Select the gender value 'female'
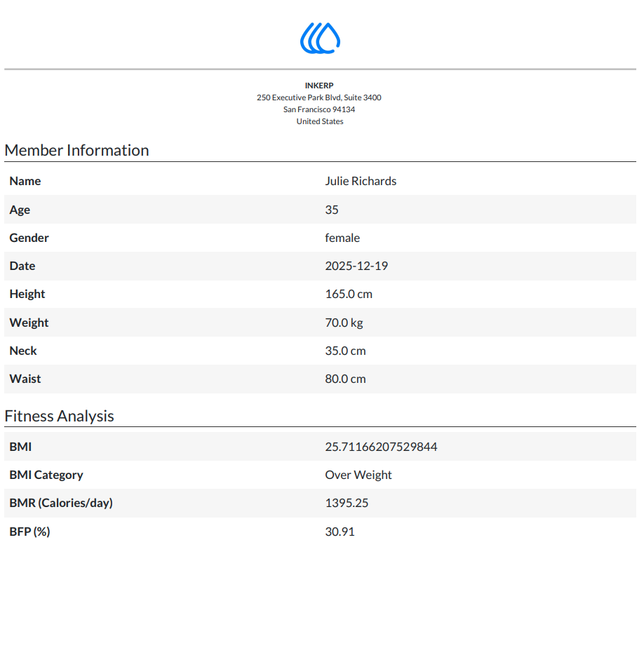The height and width of the screenshot is (655, 644). tap(342, 238)
